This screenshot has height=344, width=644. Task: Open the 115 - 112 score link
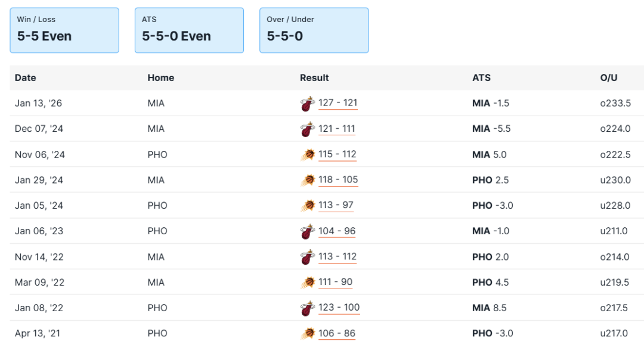pyautogui.click(x=338, y=154)
